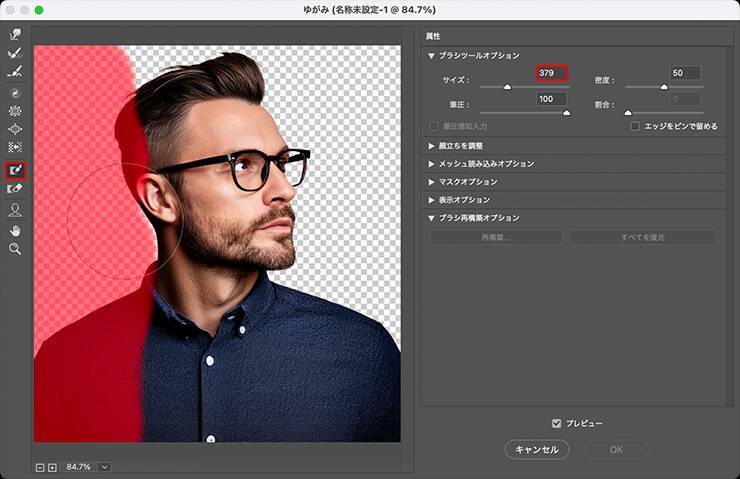Pick the Hand tool

15,230
